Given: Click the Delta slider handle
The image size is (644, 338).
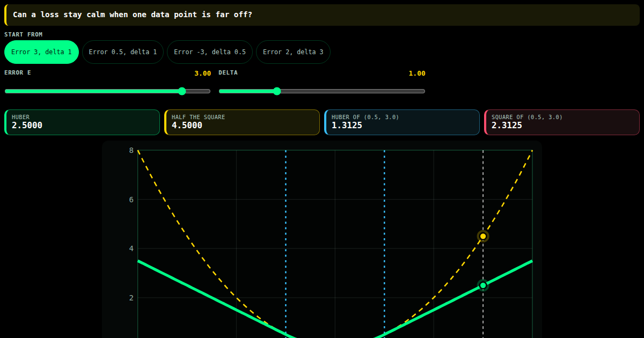Looking at the screenshot, I should (x=277, y=91).
